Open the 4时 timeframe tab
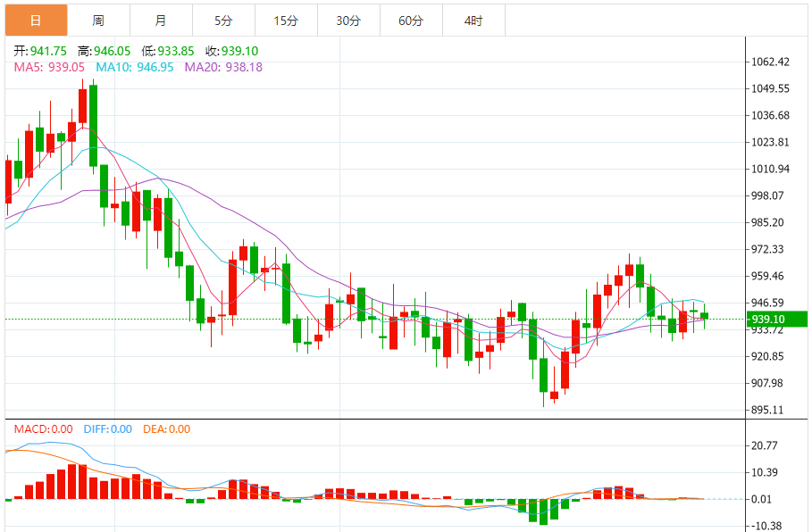Screen dimensions: 812x532 click(473, 21)
